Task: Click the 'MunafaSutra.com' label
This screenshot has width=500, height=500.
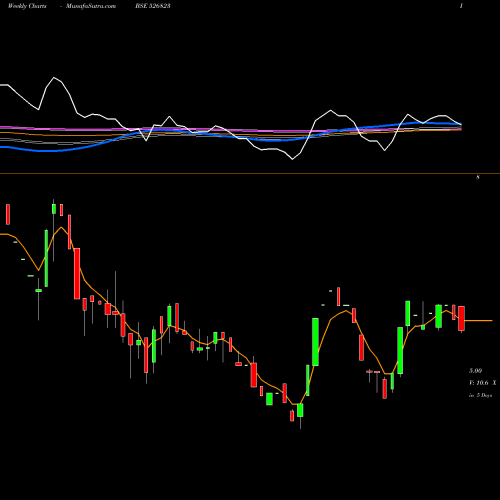Action: click(x=91, y=6)
